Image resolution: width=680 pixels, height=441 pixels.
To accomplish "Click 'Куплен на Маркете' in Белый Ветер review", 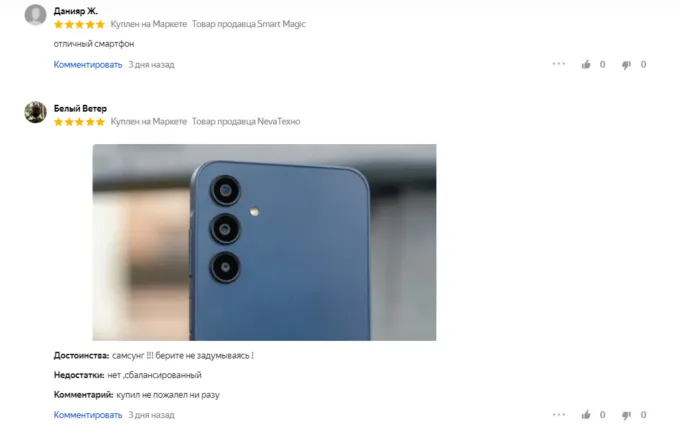I will pos(148,121).
